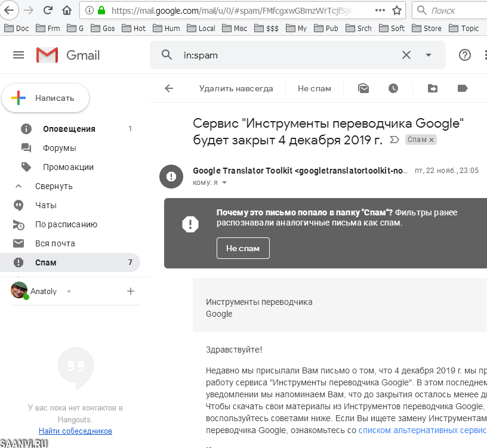Mark as unread envelope icon

(363, 88)
